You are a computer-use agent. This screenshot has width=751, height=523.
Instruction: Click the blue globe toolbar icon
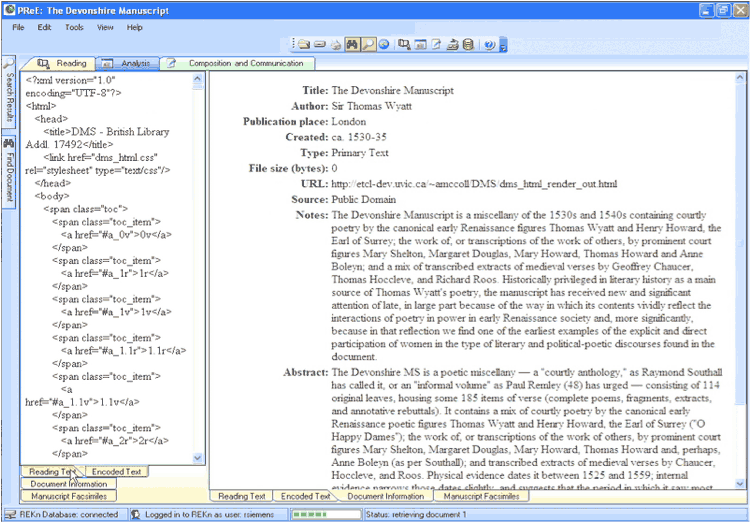click(384, 45)
